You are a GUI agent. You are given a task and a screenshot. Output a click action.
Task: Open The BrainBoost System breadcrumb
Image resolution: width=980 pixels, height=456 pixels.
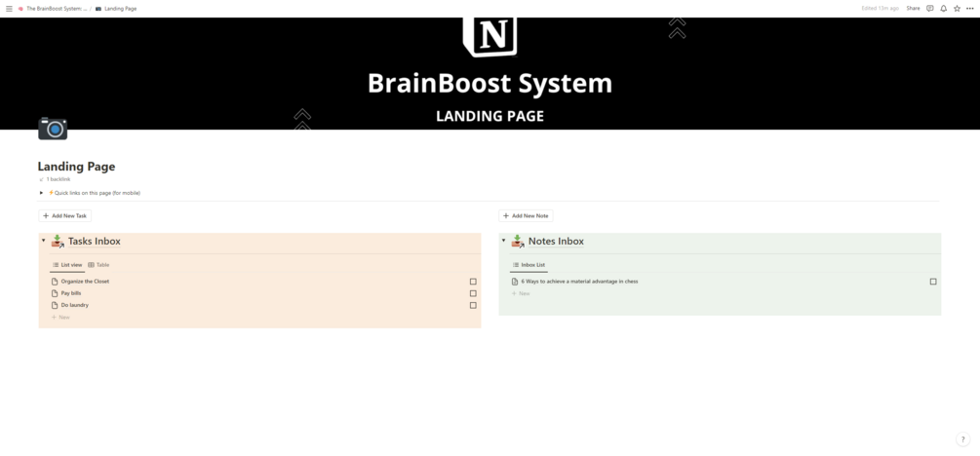point(53,9)
